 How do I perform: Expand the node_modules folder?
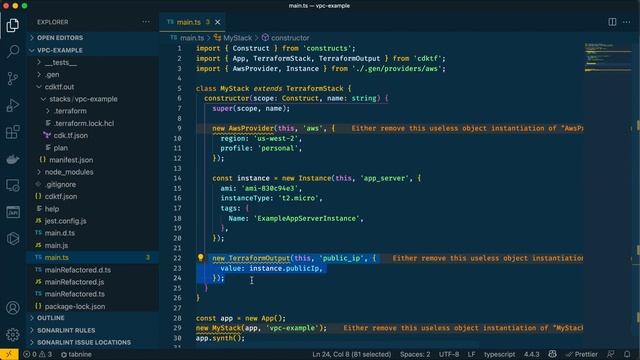(69, 172)
